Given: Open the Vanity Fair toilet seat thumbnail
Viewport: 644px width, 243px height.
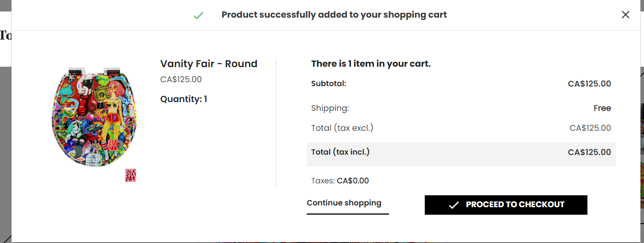Looking at the screenshot, I should (x=95, y=117).
